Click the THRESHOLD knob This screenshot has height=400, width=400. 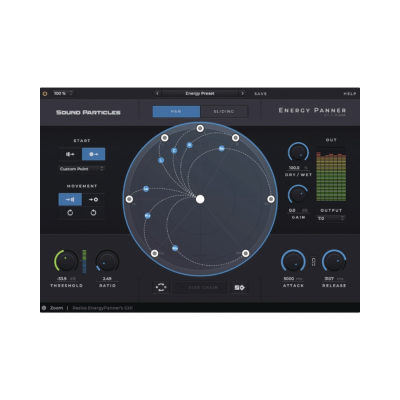pyautogui.click(x=66, y=261)
